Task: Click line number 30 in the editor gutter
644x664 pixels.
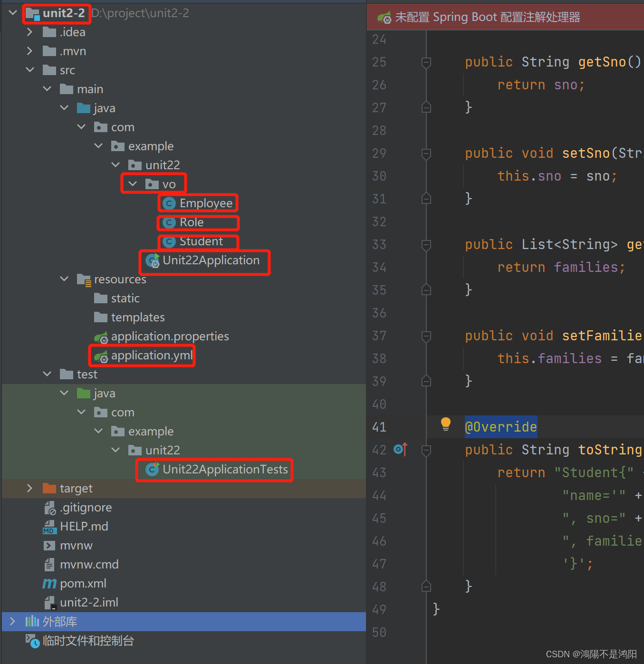Action: (x=379, y=176)
